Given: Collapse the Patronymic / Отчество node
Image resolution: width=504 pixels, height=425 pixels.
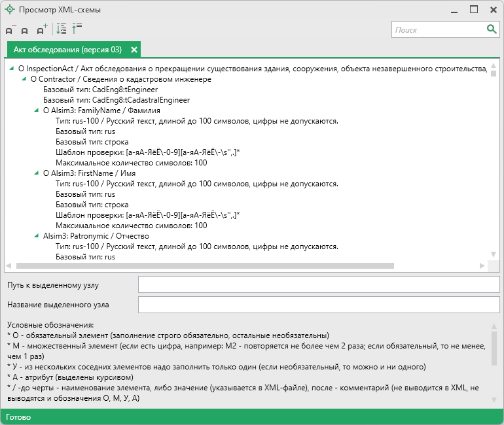Looking at the screenshot, I should [x=37, y=236].
